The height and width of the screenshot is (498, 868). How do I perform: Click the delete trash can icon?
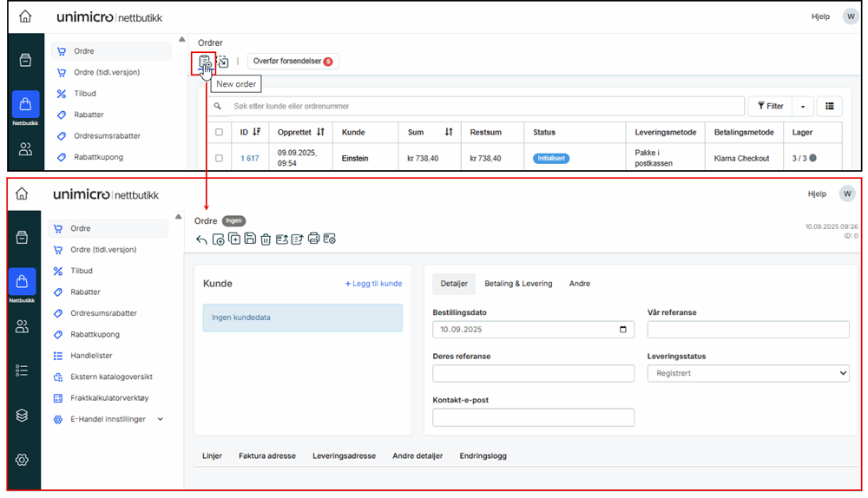pos(266,239)
